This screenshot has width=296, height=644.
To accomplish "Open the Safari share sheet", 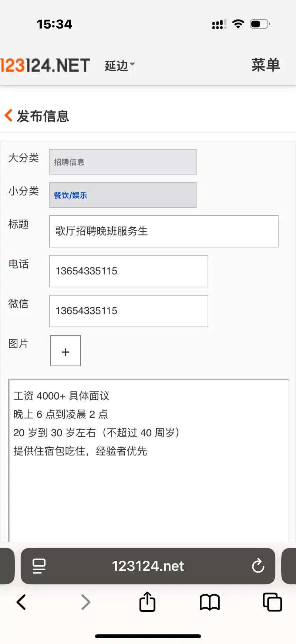I will point(147,601).
